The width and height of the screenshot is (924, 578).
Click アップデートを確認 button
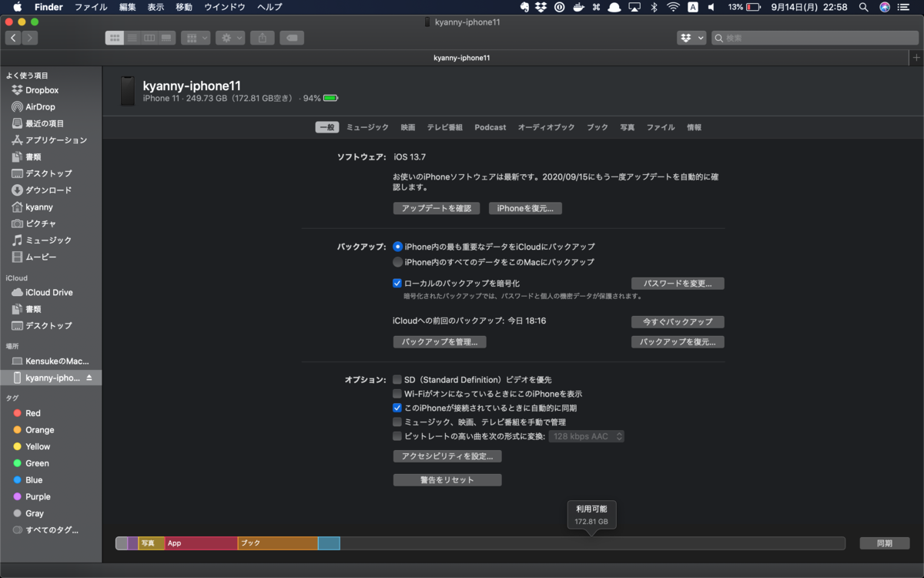[x=437, y=208]
